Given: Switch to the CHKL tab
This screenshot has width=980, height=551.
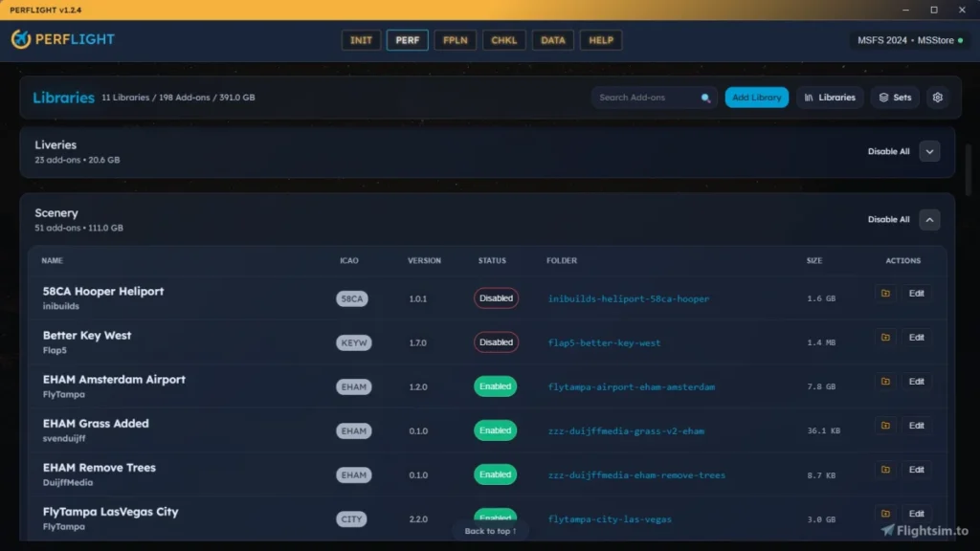Looking at the screenshot, I should click(x=503, y=40).
